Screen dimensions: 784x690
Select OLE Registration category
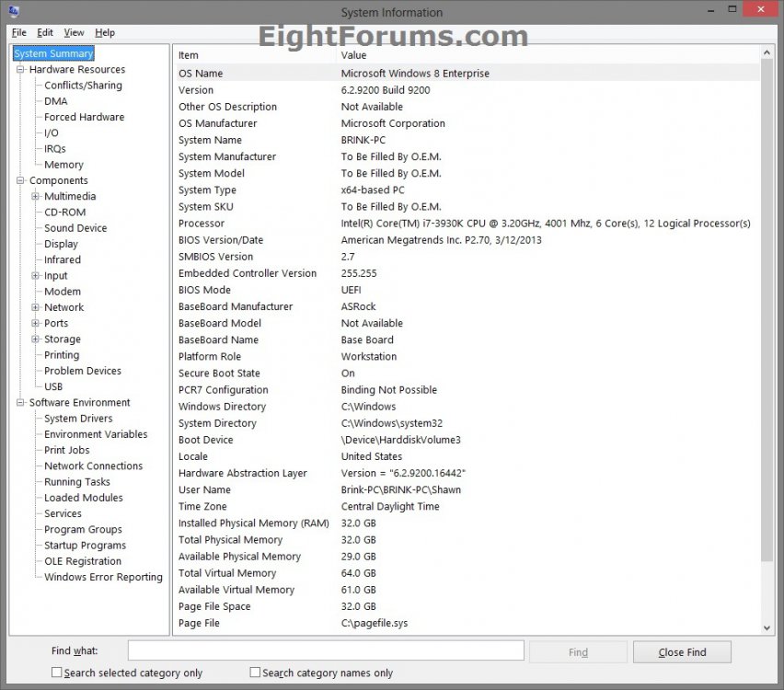pyautogui.click(x=83, y=561)
